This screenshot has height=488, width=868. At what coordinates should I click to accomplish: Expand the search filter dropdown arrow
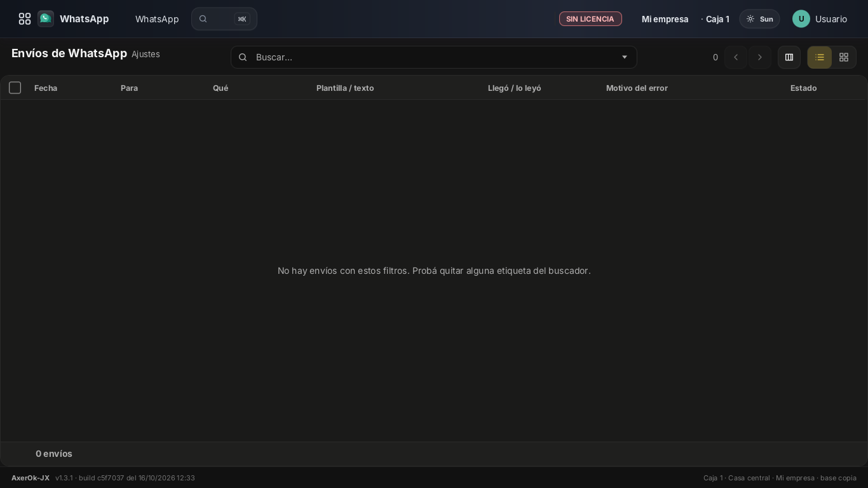pyautogui.click(x=625, y=57)
